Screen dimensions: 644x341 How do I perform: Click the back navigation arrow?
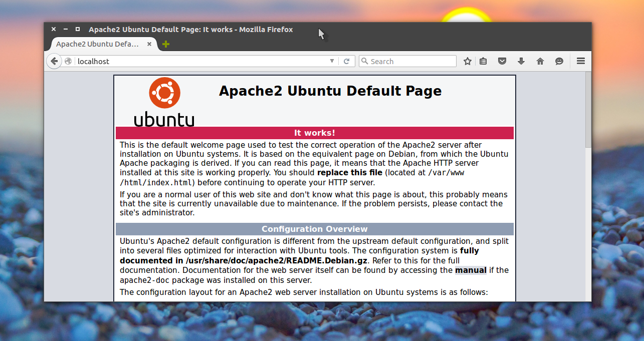pos(54,61)
